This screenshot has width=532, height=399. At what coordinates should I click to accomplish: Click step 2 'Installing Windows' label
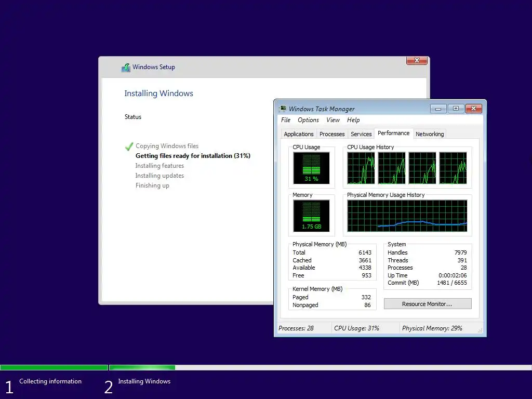[x=144, y=381]
